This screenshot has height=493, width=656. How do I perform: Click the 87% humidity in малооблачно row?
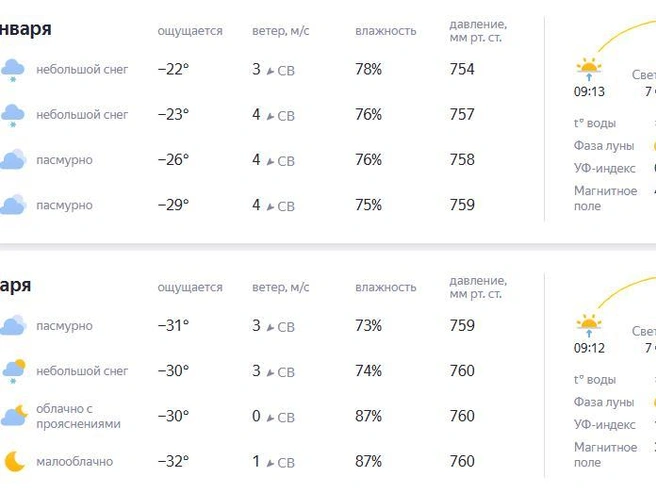tap(368, 461)
